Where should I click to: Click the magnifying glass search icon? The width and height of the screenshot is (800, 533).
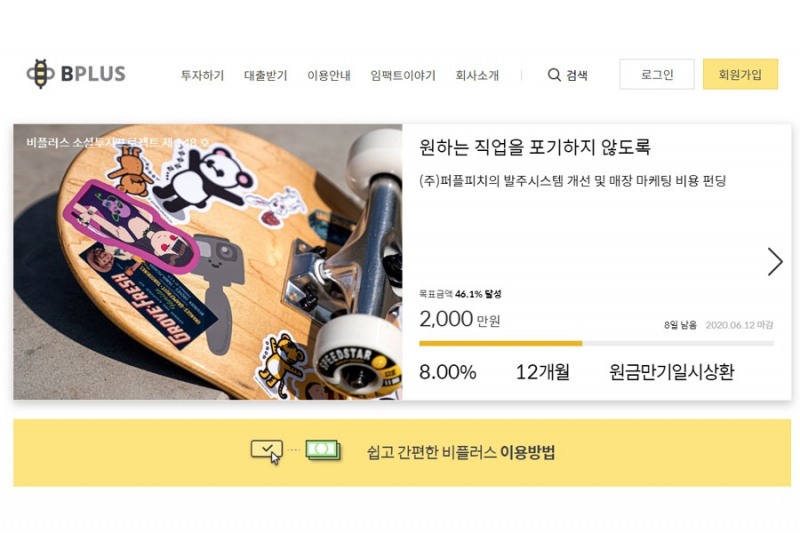554,75
